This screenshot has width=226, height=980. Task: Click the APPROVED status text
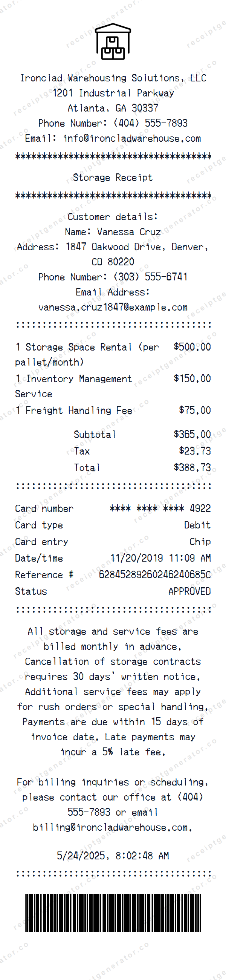point(189,591)
